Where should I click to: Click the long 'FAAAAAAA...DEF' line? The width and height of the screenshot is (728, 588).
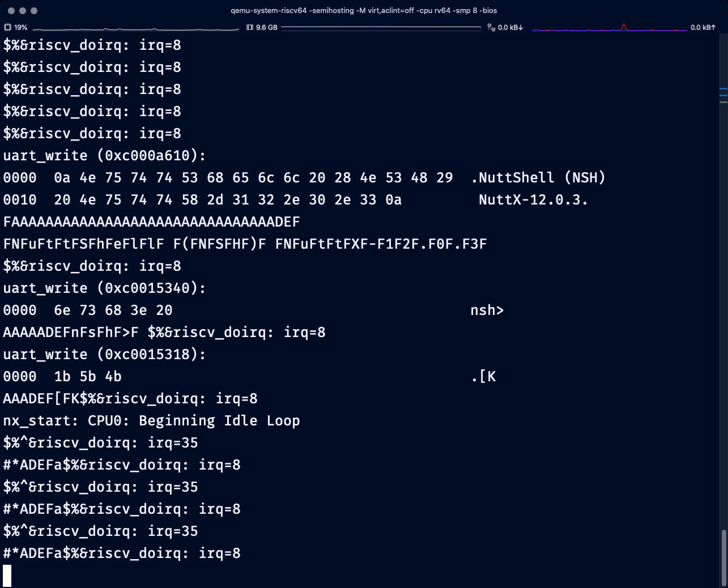coord(152,222)
